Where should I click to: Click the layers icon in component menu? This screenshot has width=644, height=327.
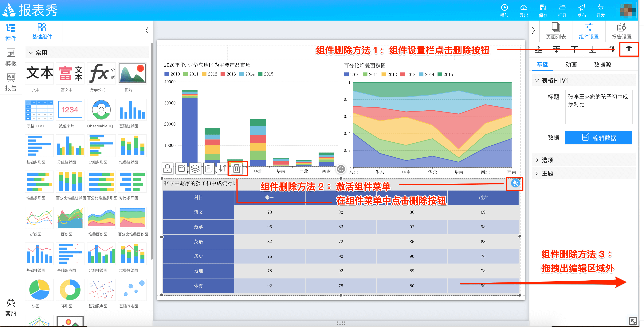[195, 168]
